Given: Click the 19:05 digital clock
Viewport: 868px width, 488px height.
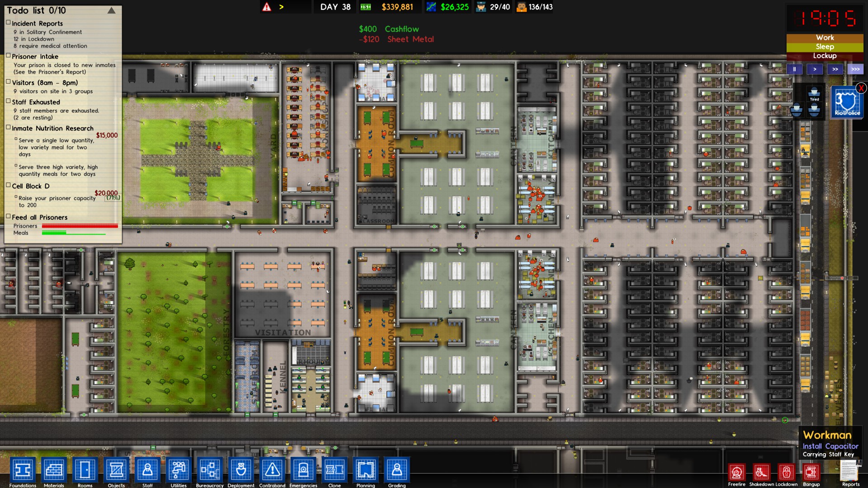Looking at the screenshot, I should click(x=828, y=19).
